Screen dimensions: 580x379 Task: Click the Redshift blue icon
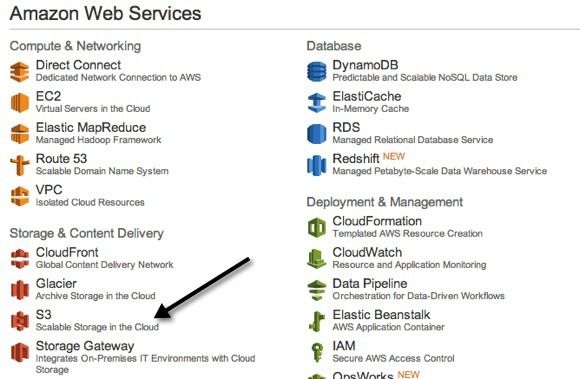click(317, 165)
